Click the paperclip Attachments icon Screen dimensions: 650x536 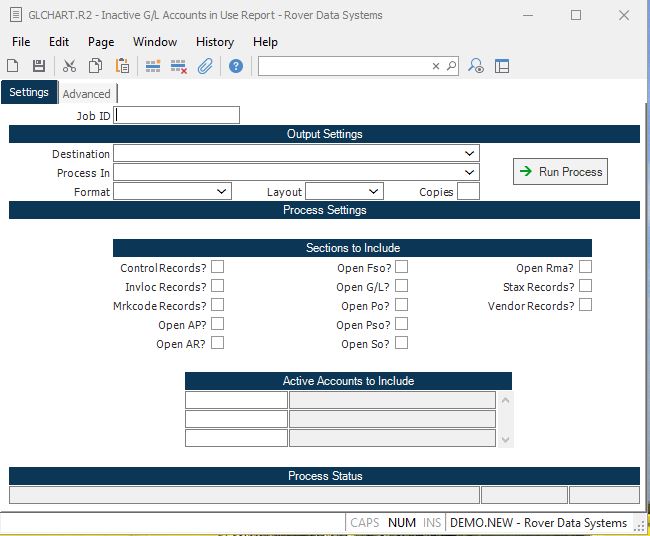[205, 66]
